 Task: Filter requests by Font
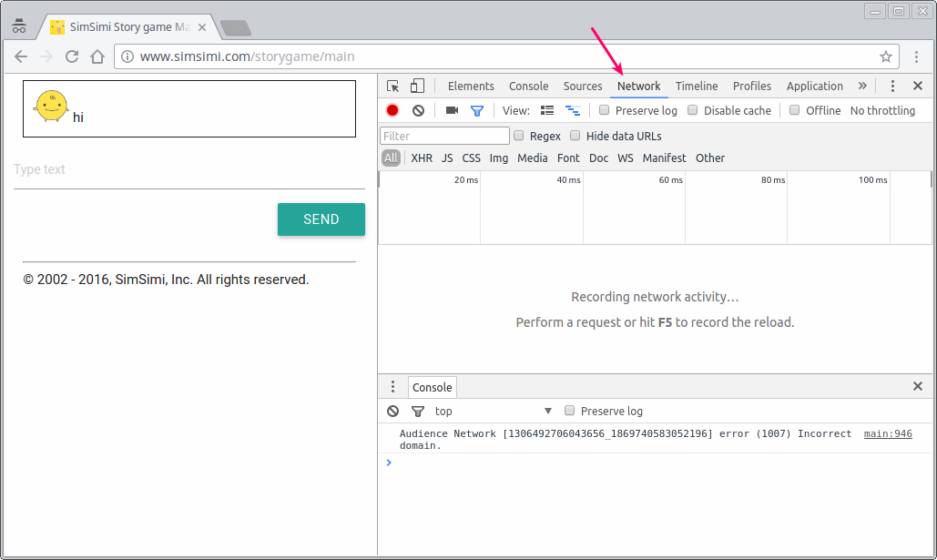coord(568,158)
